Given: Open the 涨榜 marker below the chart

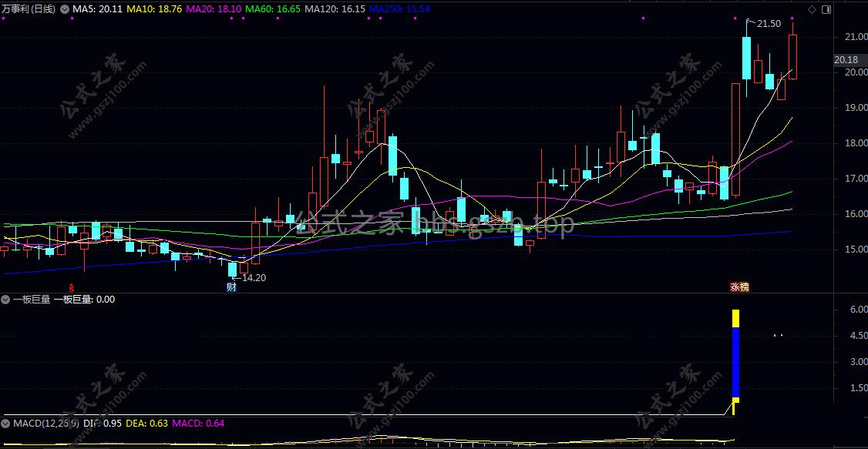Looking at the screenshot, I should [x=739, y=287].
